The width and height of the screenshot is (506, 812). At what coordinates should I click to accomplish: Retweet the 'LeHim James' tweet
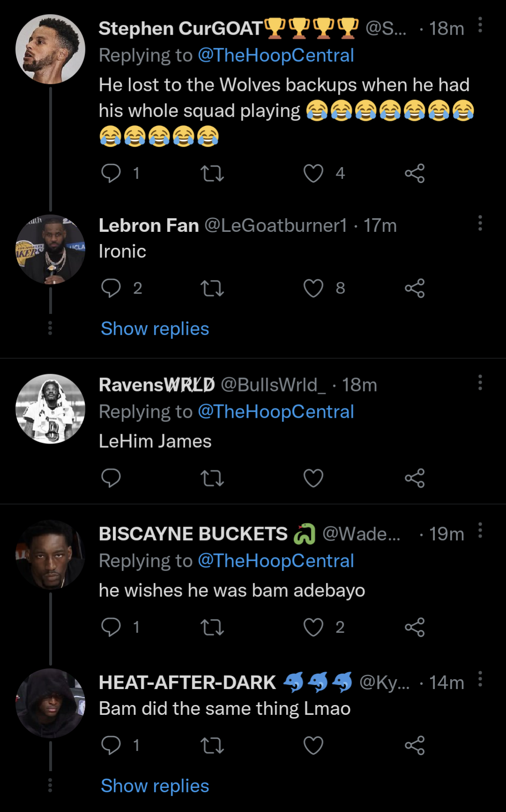[x=213, y=478]
